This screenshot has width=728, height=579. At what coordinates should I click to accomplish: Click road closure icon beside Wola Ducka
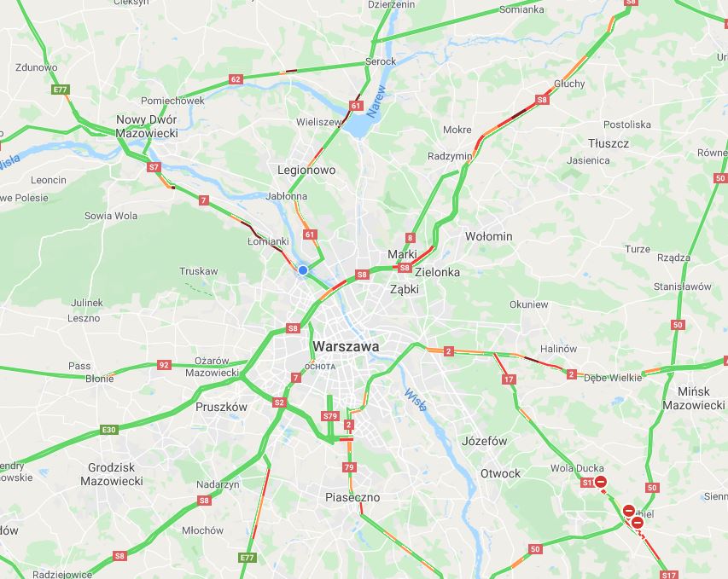pyautogui.click(x=601, y=482)
